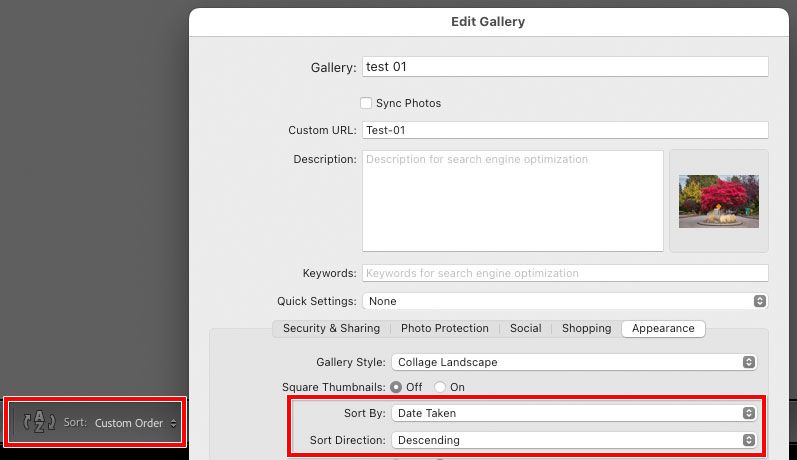Change Sort Direction from Descending
This screenshot has width=797, height=460.
point(574,439)
